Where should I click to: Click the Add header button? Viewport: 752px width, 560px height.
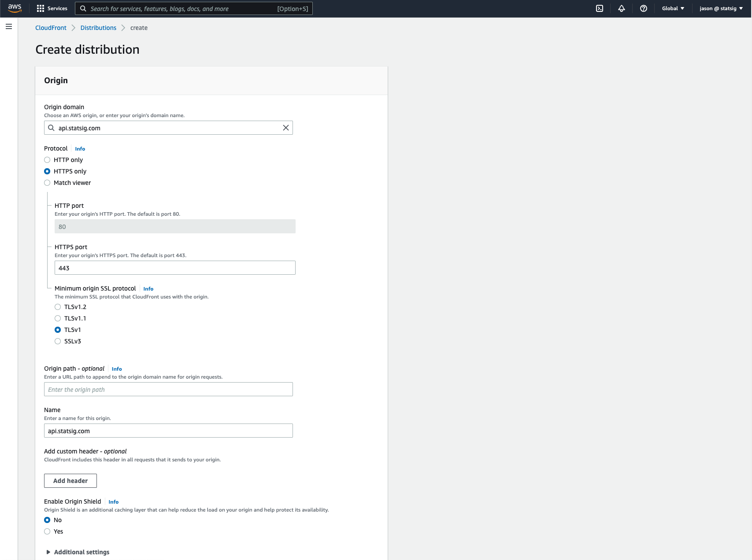(70, 480)
